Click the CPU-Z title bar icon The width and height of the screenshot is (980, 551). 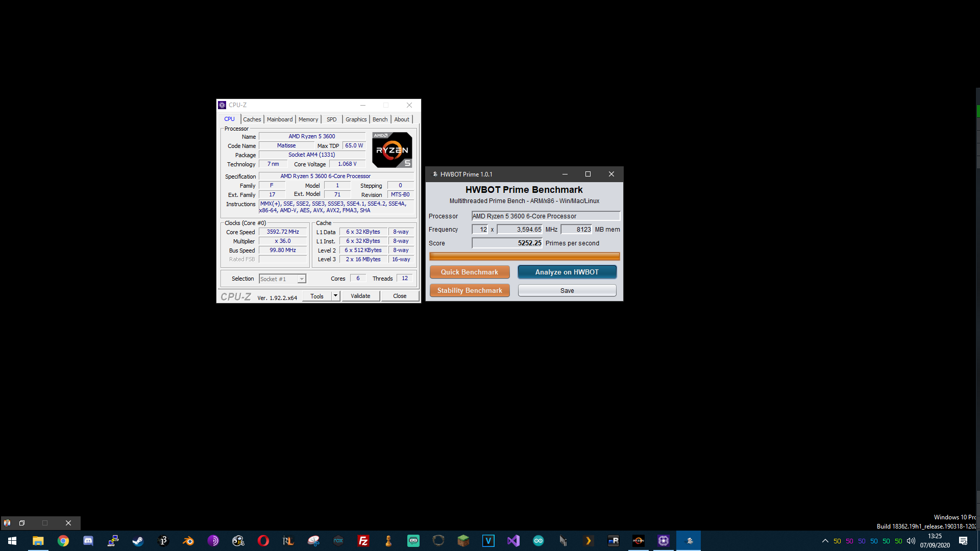click(x=222, y=105)
